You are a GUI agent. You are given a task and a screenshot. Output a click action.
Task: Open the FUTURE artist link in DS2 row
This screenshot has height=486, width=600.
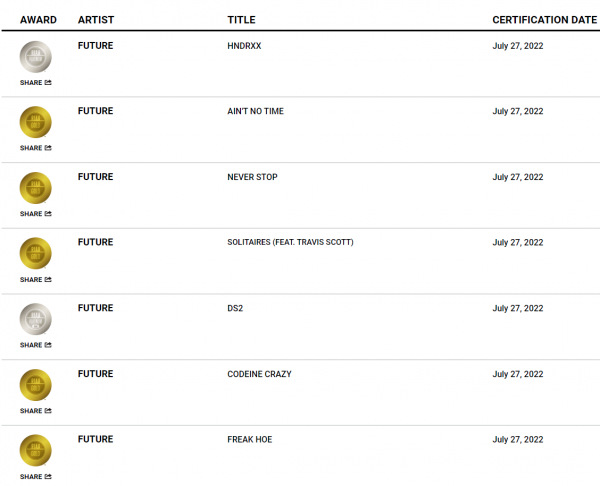coord(96,308)
